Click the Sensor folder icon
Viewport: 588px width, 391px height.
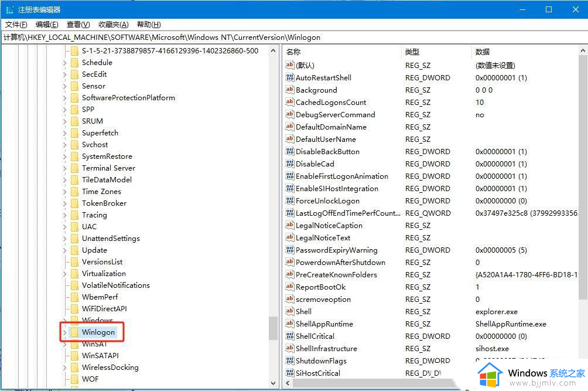pyautogui.click(x=74, y=86)
